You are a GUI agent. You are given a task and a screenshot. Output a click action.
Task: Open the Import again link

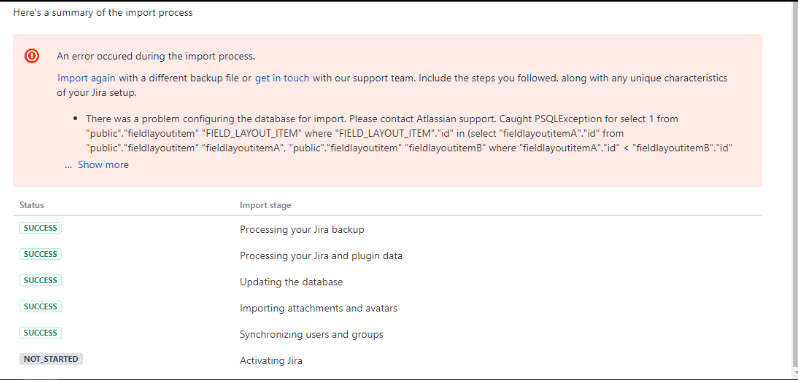[86, 78]
